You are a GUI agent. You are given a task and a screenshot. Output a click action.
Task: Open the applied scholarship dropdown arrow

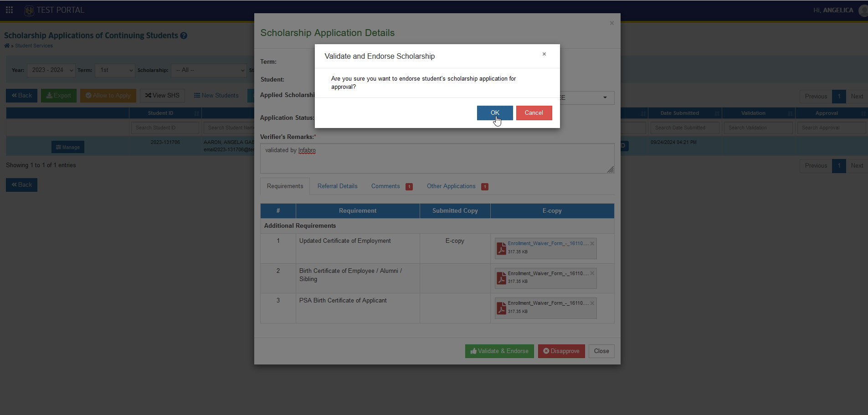(x=605, y=97)
